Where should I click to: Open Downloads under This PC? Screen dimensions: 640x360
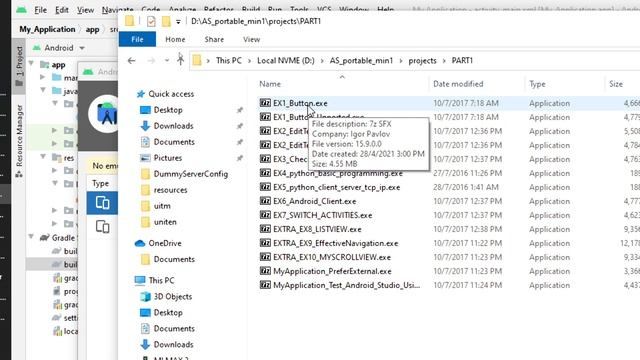click(173, 344)
